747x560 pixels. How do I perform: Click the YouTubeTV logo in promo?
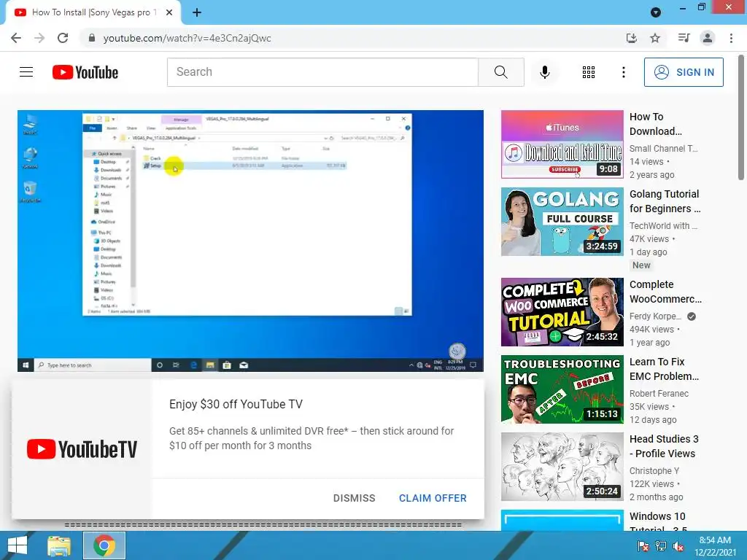pos(82,449)
